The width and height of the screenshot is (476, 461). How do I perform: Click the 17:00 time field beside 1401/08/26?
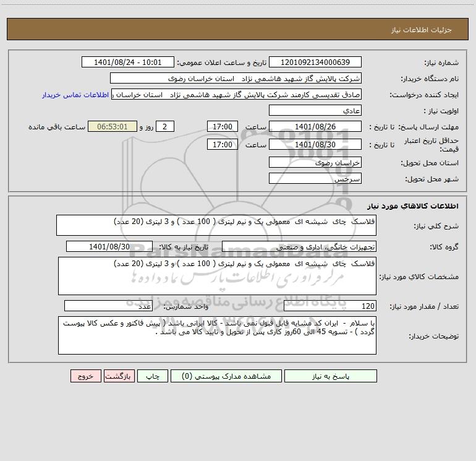pyautogui.click(x=222, y=126)
